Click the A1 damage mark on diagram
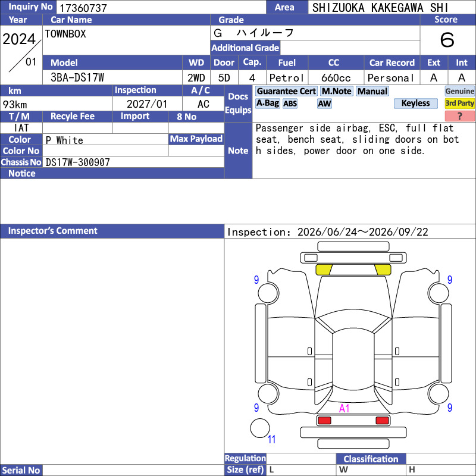The width and height of the screenshot is (476, 476). coord(345,408)
